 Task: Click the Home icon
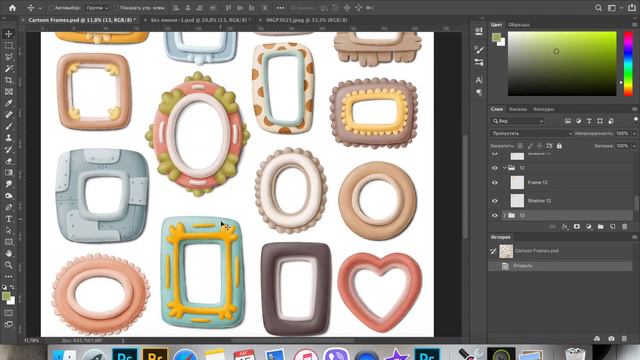tap(12, 8)
